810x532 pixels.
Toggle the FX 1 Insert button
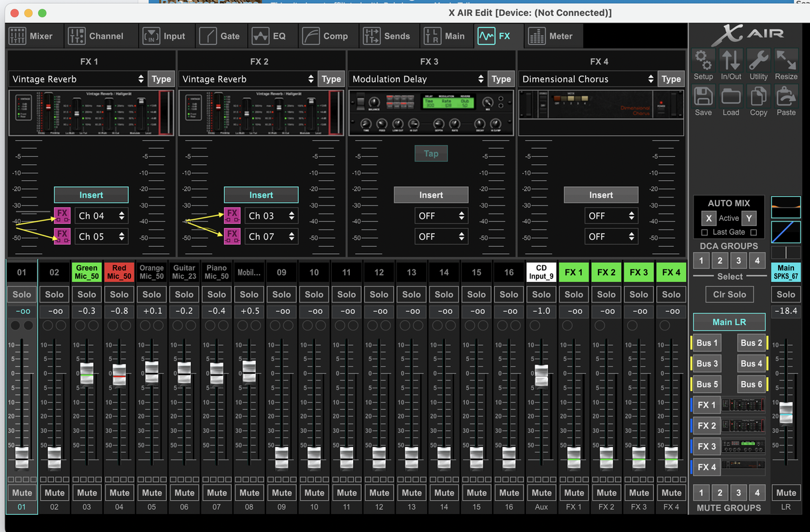[x=91, y=195]
